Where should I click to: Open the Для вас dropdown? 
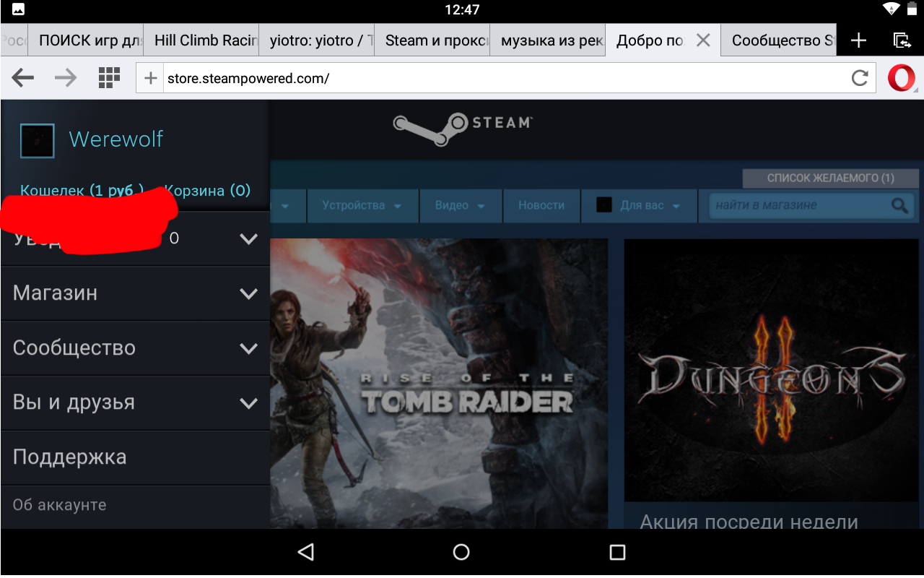pyautogui.click(x=640, y=206)
